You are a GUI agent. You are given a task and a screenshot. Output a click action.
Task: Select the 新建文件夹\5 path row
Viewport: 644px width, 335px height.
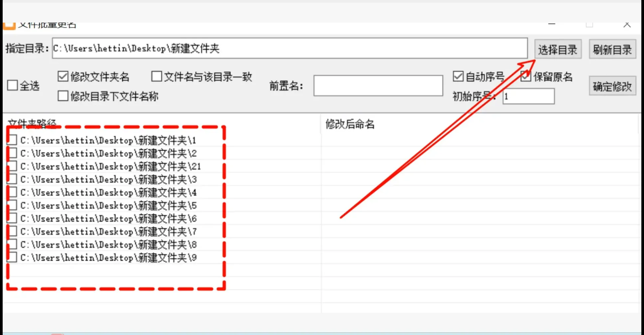click(x=107, y=205)
